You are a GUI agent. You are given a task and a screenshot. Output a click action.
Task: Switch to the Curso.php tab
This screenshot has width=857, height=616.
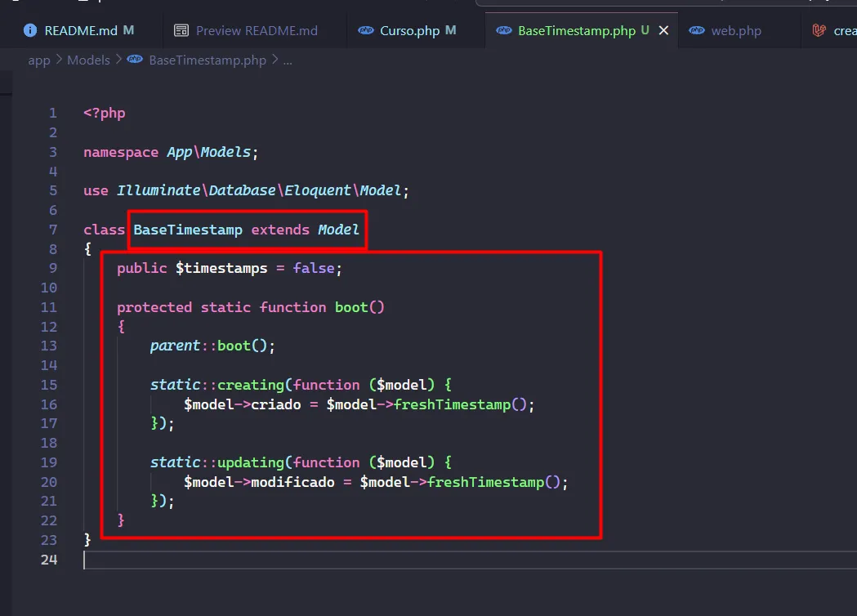point(409,31)
